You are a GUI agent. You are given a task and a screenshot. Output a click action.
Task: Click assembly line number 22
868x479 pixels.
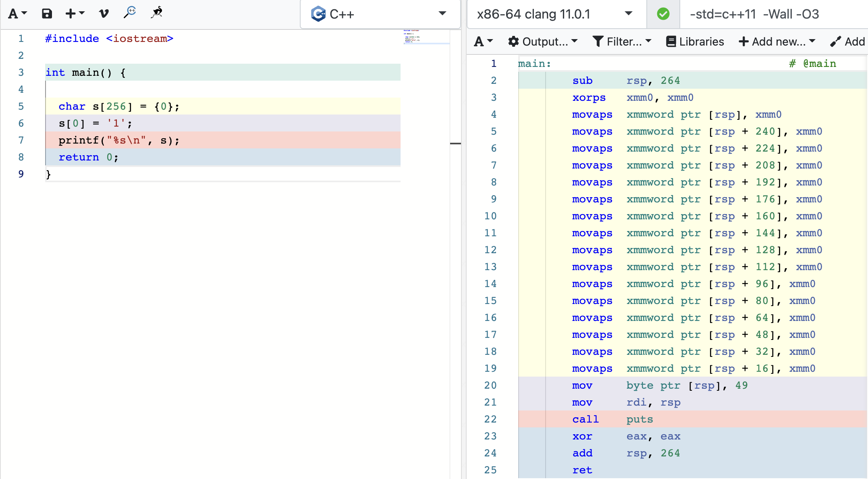(x=490, y=419)
